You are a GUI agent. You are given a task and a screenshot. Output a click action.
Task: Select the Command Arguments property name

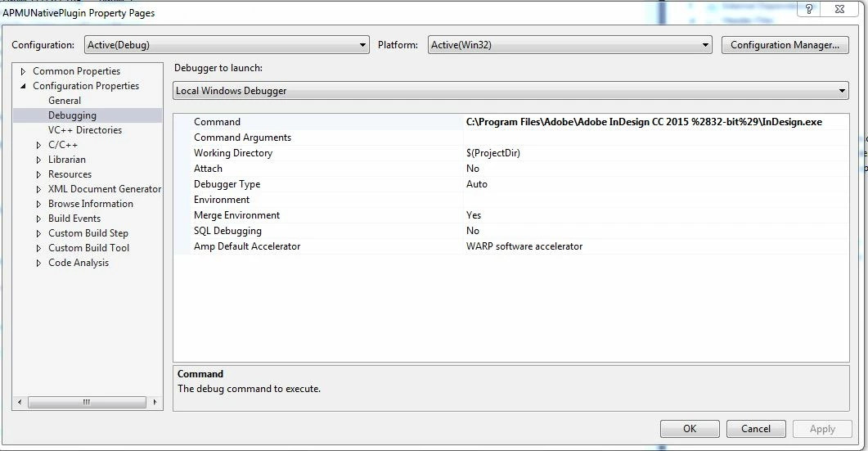[242, 138]
